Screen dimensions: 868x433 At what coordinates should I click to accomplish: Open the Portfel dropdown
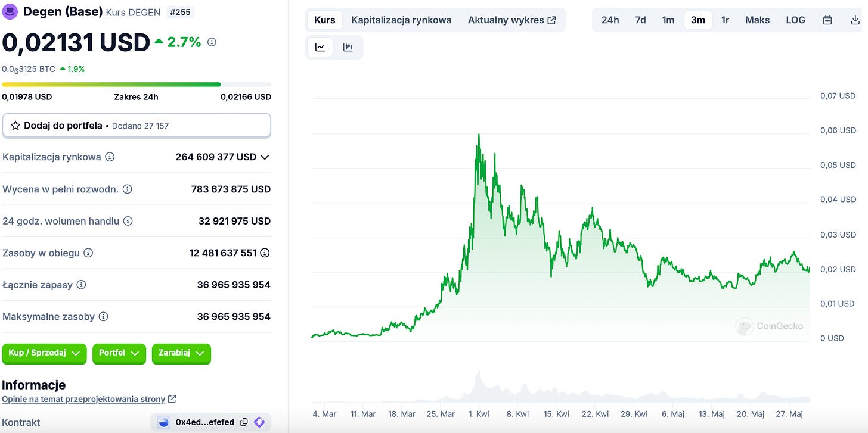click(119, 353)
